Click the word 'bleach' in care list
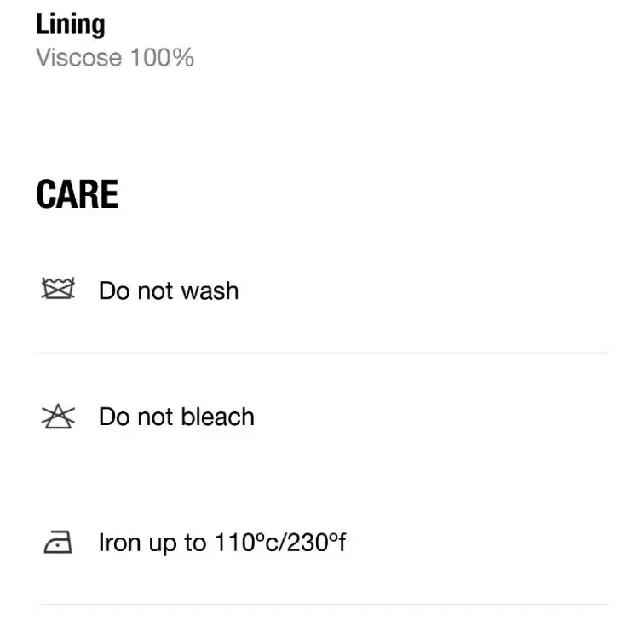The height and width of the screenshot is (644, 644). pos(218,417)
